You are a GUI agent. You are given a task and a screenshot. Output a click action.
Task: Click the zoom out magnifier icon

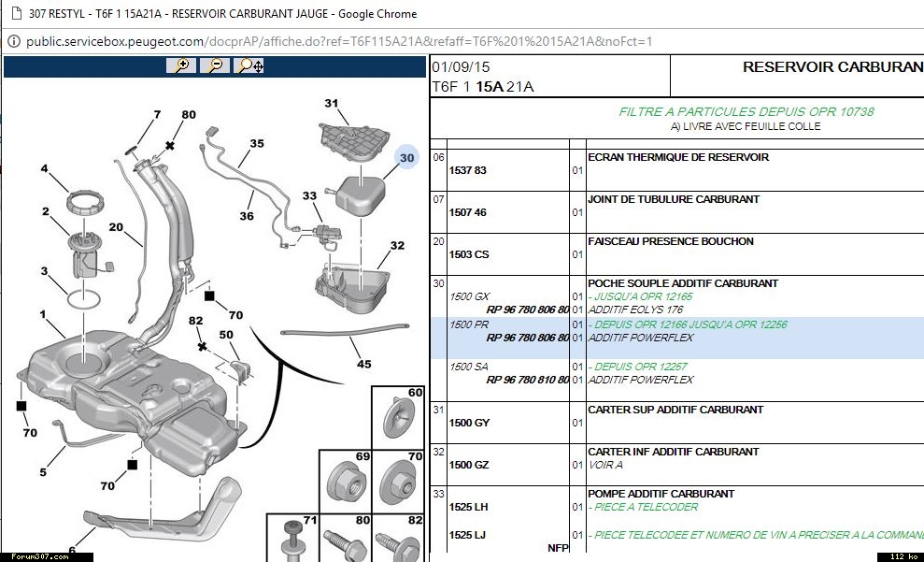pyautogui.click(x=215, y=65)
